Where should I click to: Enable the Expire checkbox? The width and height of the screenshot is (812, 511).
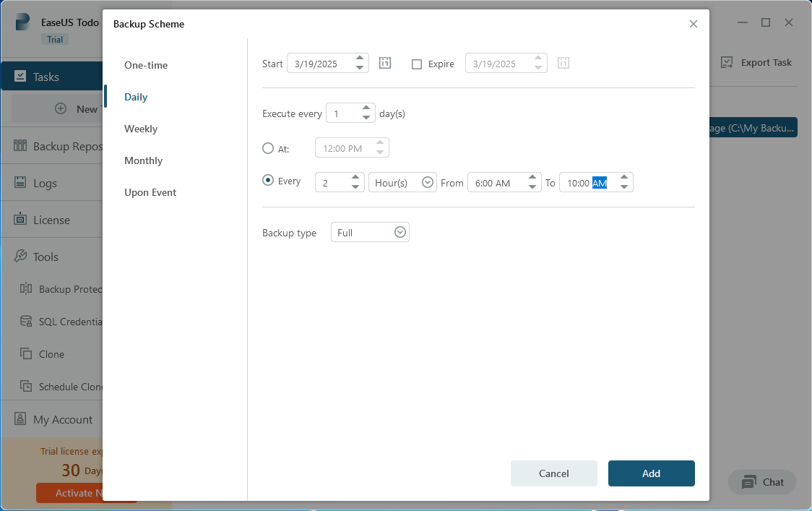pyautogui.click(x=417, y=64)
